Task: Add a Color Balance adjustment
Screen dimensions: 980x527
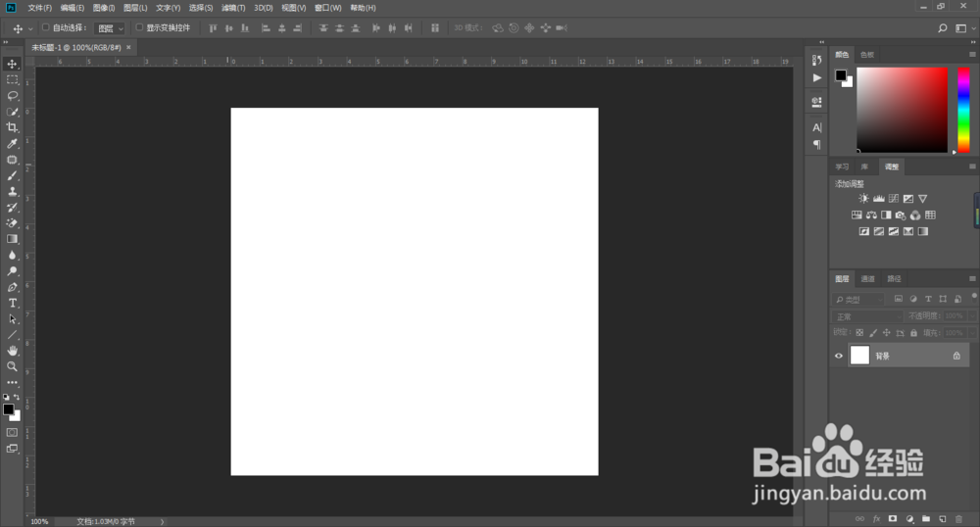Action: click(871, 215)
